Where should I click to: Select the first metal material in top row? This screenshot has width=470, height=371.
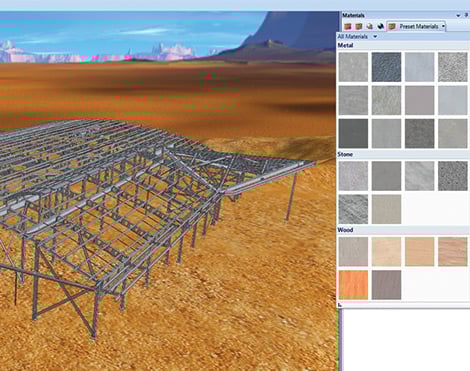[353, 67]
